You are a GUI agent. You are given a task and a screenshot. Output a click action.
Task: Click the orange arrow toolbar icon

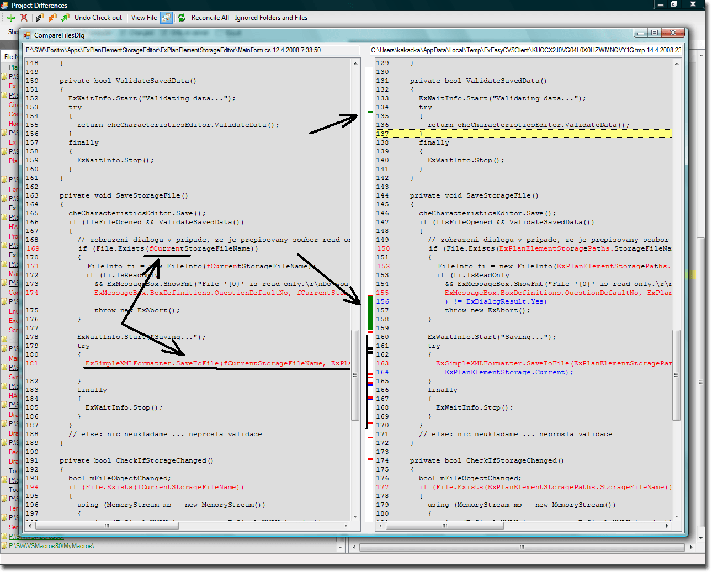(x=52, y=18)
